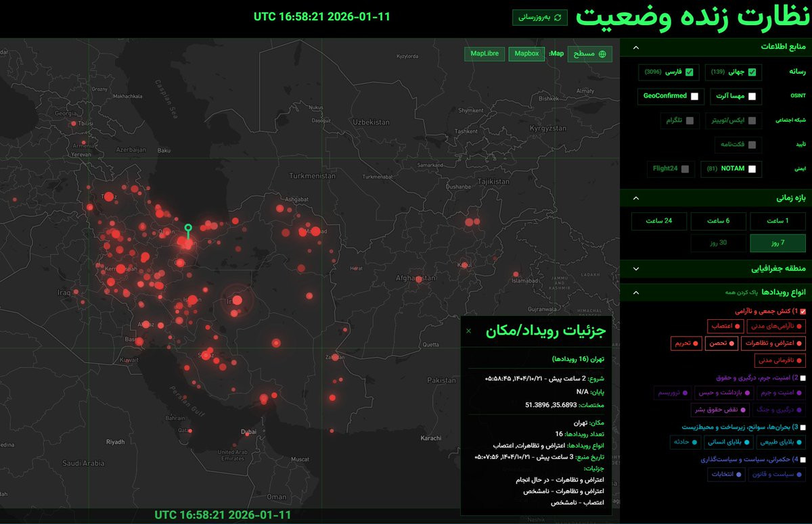
Task: Enable the NOTAM (81) safety checkbox
Action: coord(752,168)
